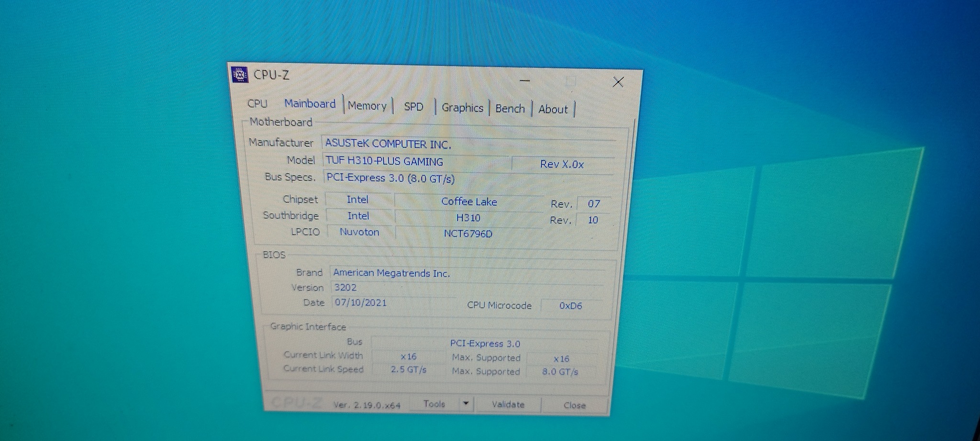980x441 pixels.
Task: Click the Nuvoton LPCIO vendor value
Action: [359, 232]
